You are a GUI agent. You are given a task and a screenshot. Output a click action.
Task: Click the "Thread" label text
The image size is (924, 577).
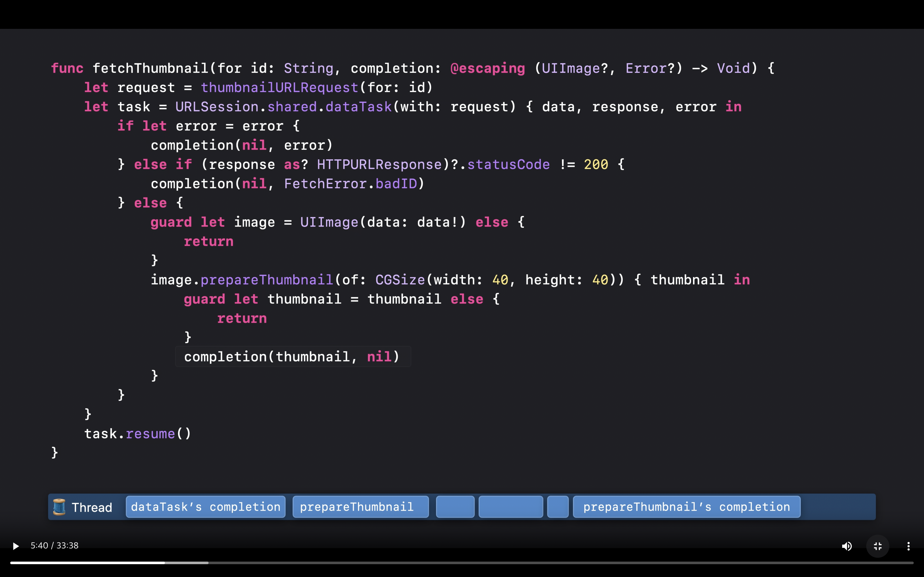coord(92,507)
